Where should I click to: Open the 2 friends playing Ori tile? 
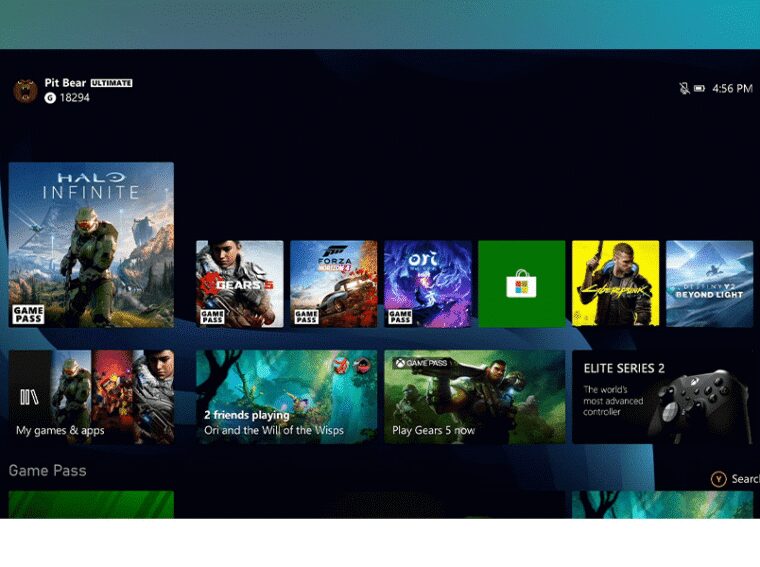[286, 397]
